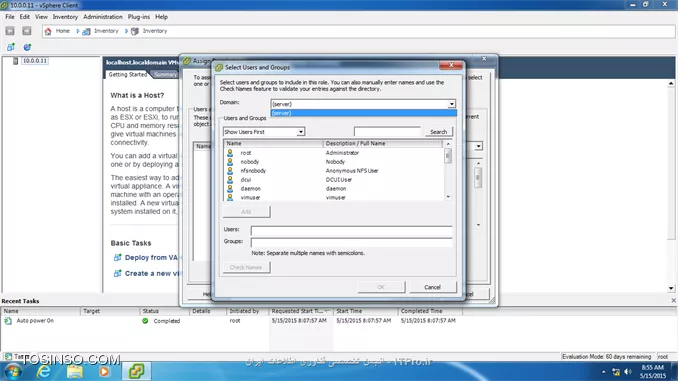Select the 10.0.0.11 host in tree

tap(35, 61)
